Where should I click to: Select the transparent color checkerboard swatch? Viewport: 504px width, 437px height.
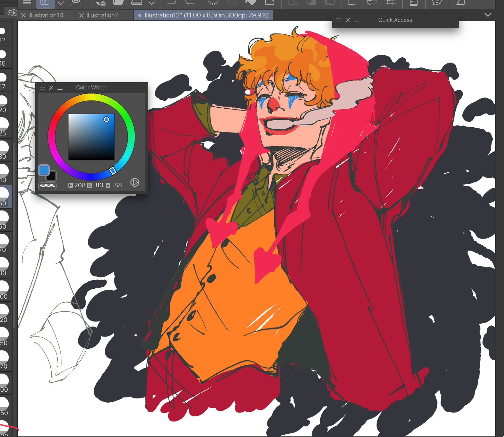[x=47, y=186]
